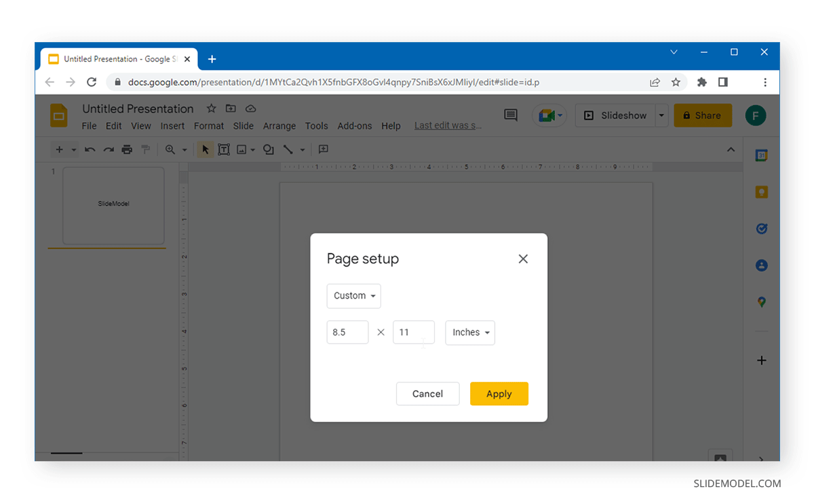Viewport: 814px width, 504px height.
Task: Select the width input field showing 8.5
Action: pyautogui.click(x=347, y=332)
